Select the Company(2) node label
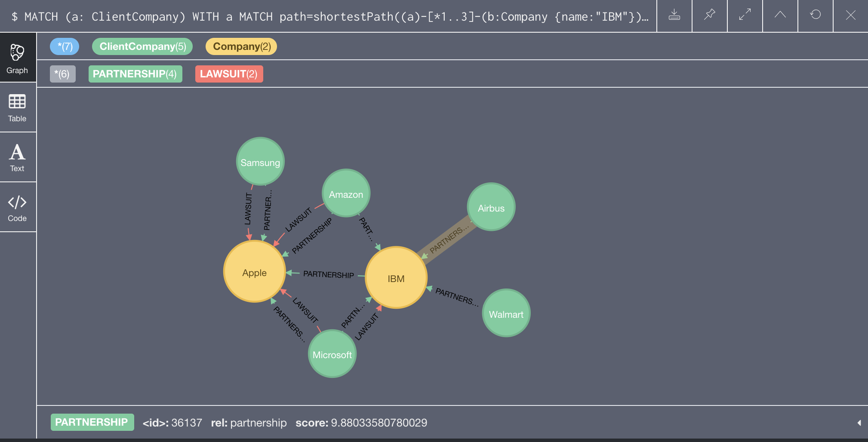This screenshot has height=442, width=868. click(x=241, y=46)
